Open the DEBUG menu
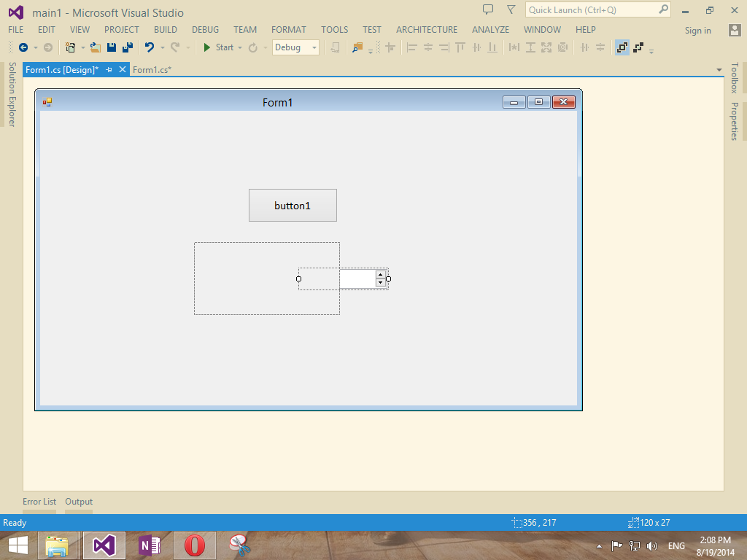Screen dimensions: 747x560 click(205, 29)
